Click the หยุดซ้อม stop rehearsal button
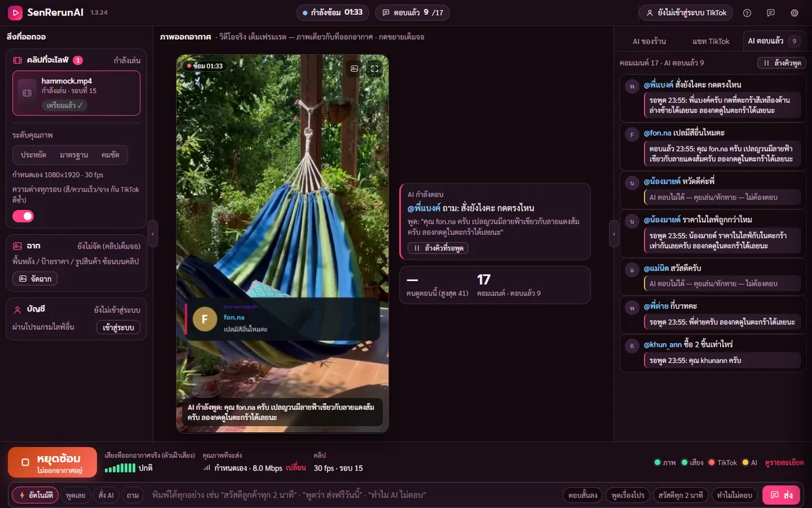This screenshot has width=812, height=508. pyautogui.click(x=53, y=463)
